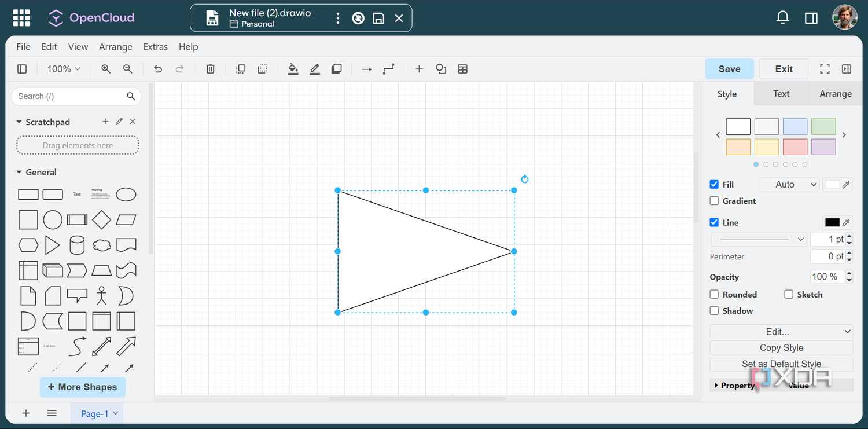
Task: Open the line color pencil tool
Action: click(x=315, y=69)
